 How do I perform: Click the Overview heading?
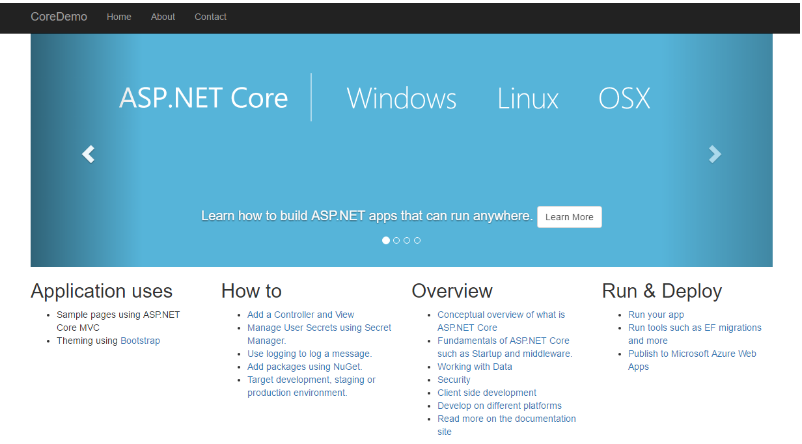452,291
